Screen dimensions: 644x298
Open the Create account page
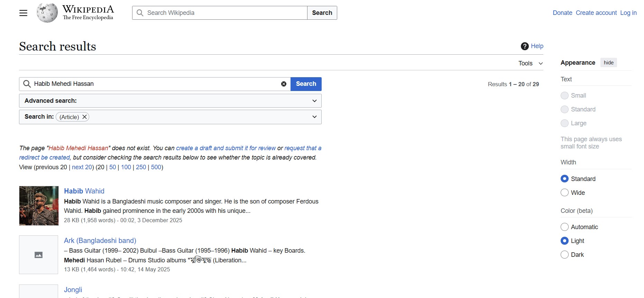[x=596, y=13]
